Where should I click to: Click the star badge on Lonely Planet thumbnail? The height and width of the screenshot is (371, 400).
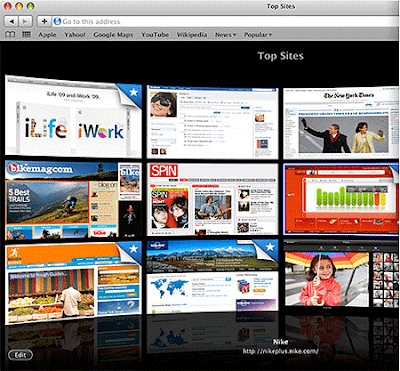(x=270, y=247)
